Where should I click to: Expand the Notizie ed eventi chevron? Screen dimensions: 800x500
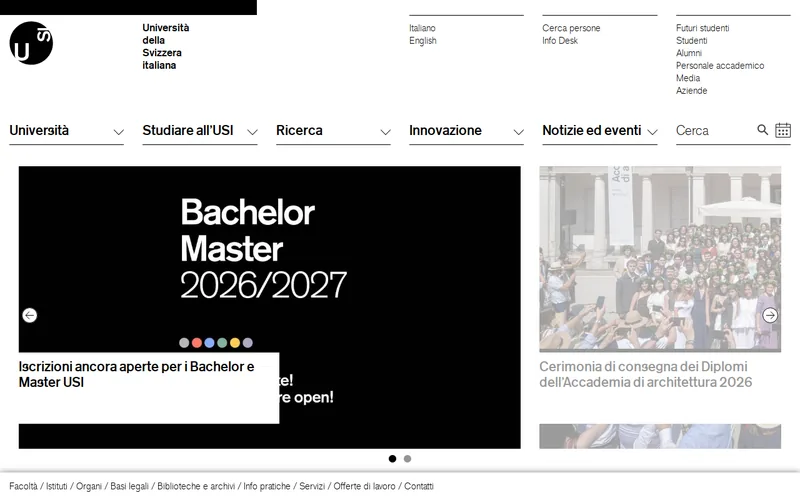652,132
